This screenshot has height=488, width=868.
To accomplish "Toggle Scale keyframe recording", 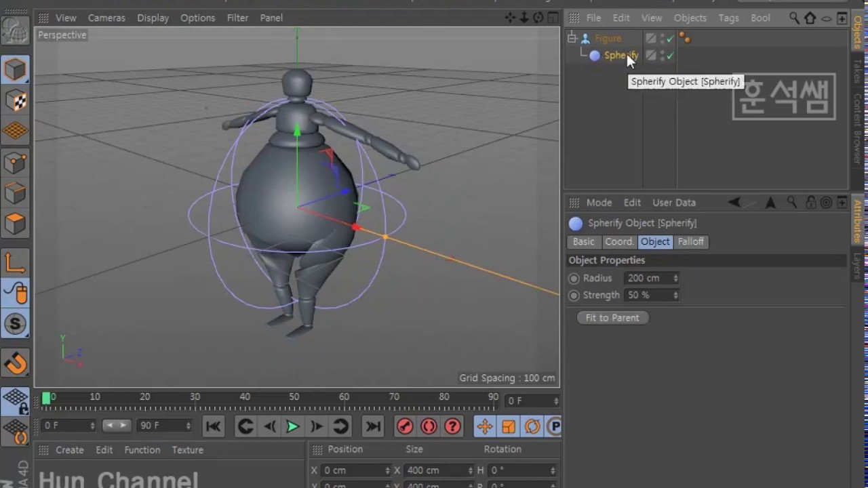I will coord(509,426).
